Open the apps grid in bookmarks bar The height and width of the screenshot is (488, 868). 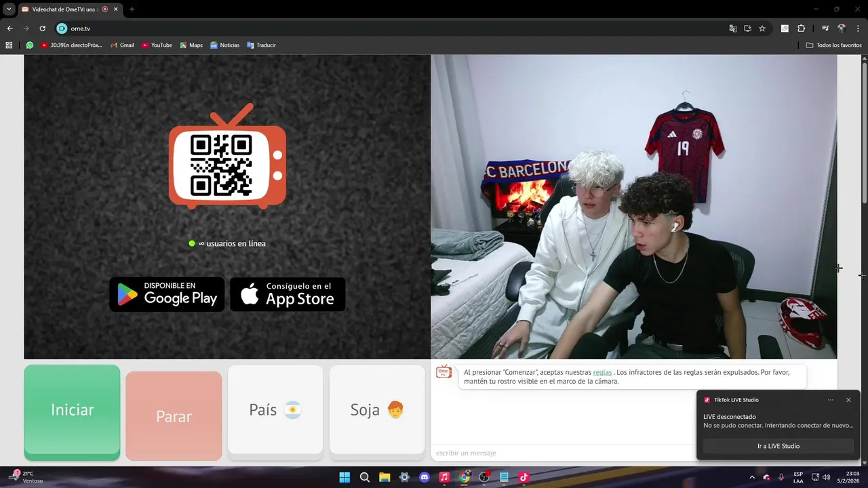[9, 45]
